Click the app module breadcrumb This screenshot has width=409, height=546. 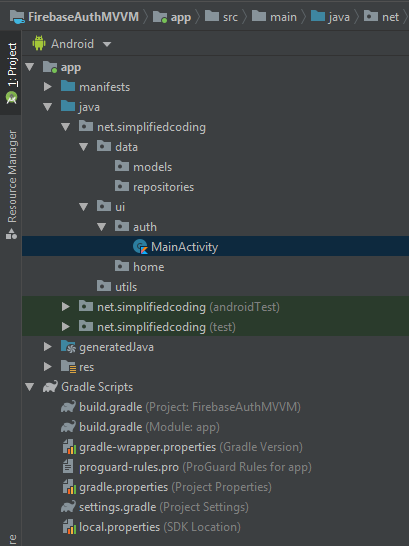(172, 17)
